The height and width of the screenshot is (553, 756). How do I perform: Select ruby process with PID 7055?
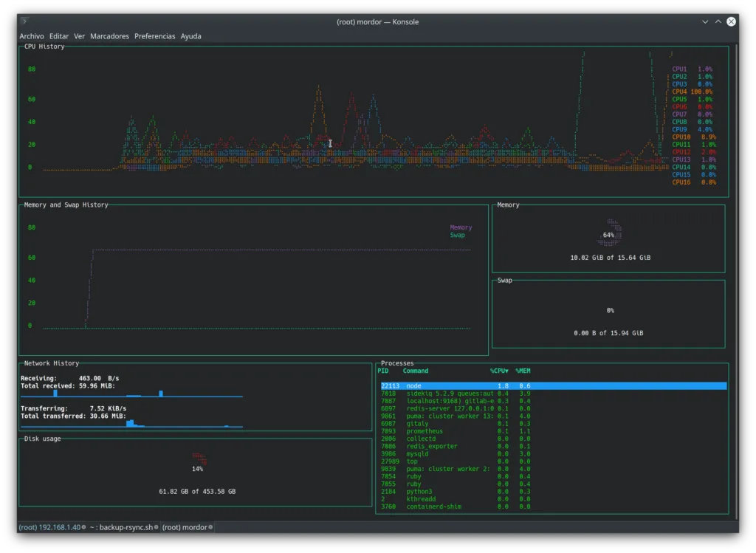tap(554, 484)
